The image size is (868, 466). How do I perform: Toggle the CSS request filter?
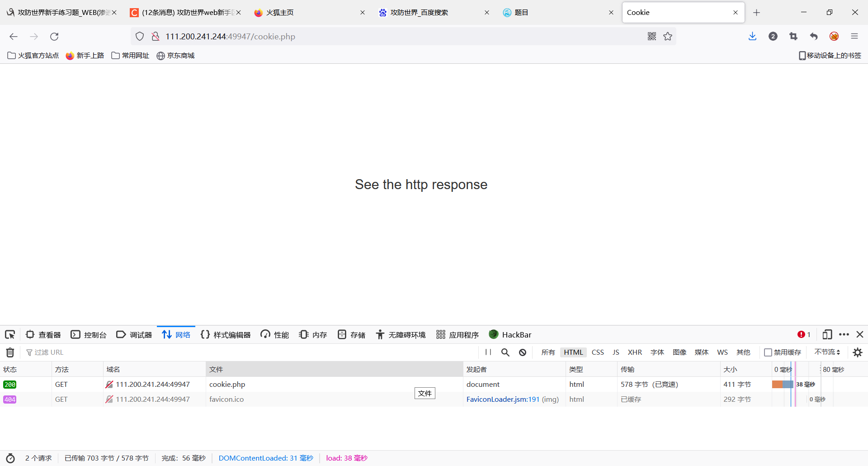coord(598,352)
